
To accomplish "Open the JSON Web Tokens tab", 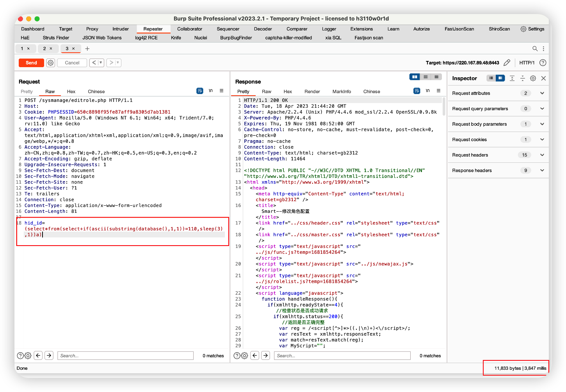I will click(102, 38).
